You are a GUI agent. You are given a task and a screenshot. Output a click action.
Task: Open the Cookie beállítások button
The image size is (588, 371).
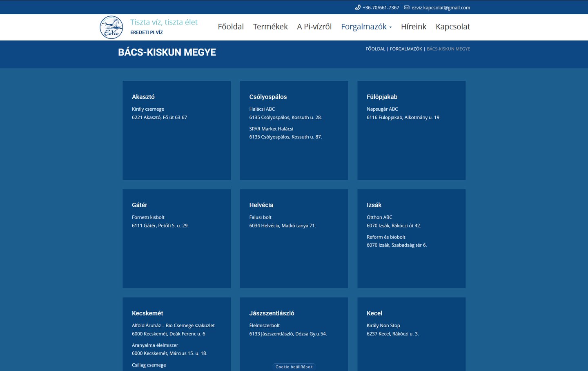coord(294,367)
